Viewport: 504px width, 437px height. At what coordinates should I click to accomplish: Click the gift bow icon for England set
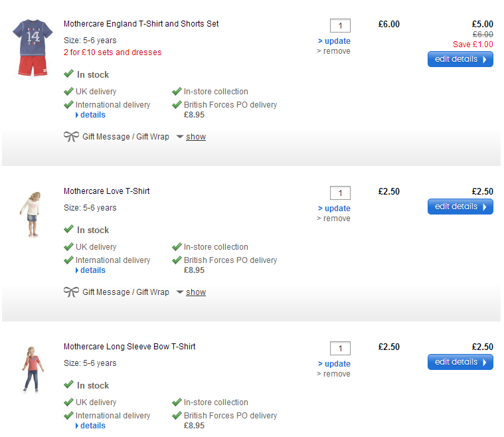71,137
